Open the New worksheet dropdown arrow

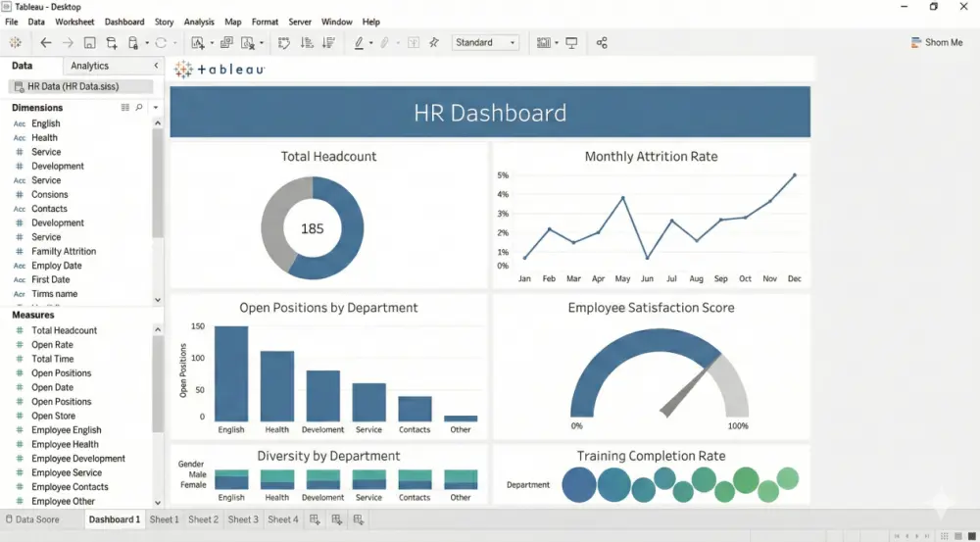[212, 43]
